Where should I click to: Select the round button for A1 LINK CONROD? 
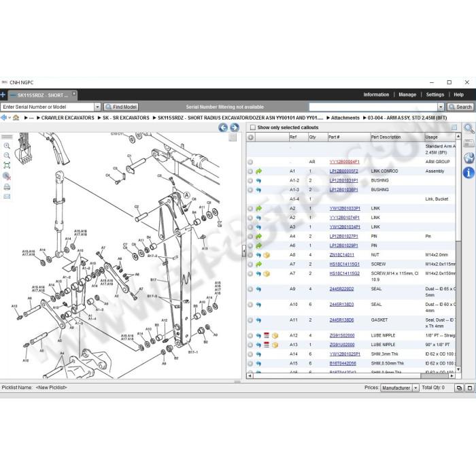coord(250,171)
